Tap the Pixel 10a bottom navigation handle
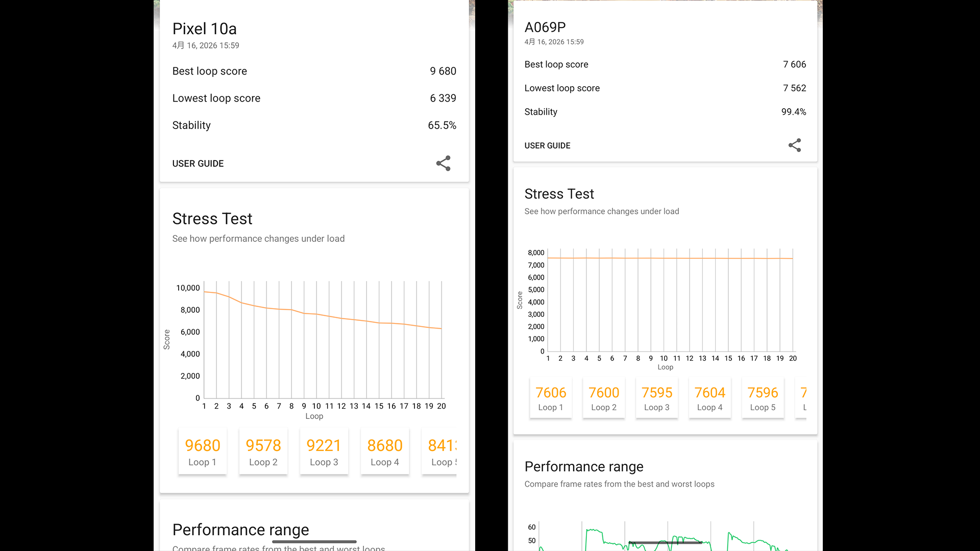Image resolution: width=980 pixels, height=551 pixels. [314, 541]
